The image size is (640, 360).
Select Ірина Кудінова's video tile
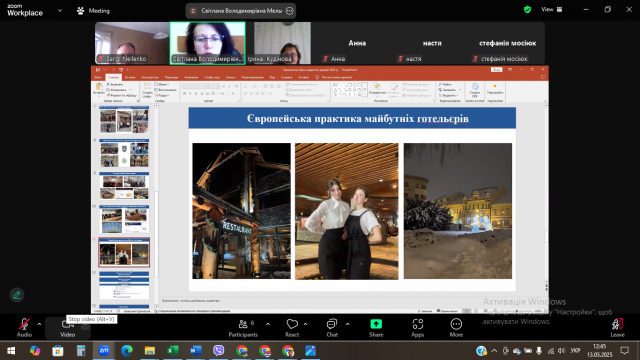click(282, 43)
